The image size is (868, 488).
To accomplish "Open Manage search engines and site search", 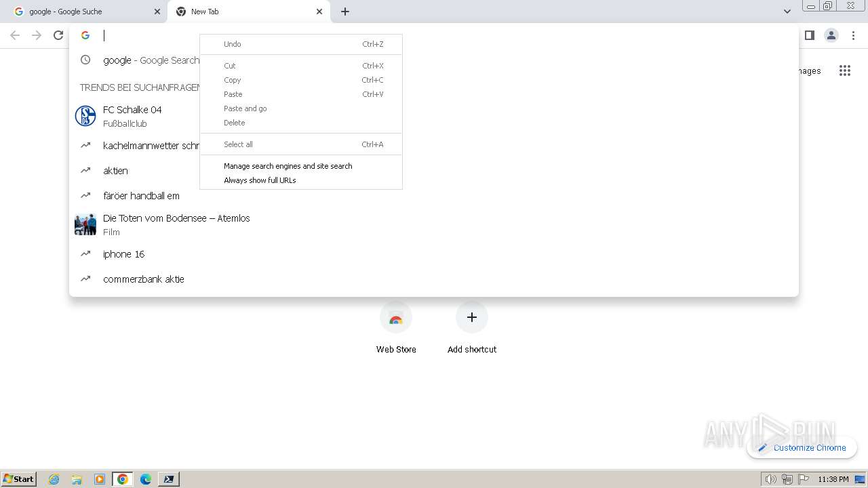I will point(301,166).
